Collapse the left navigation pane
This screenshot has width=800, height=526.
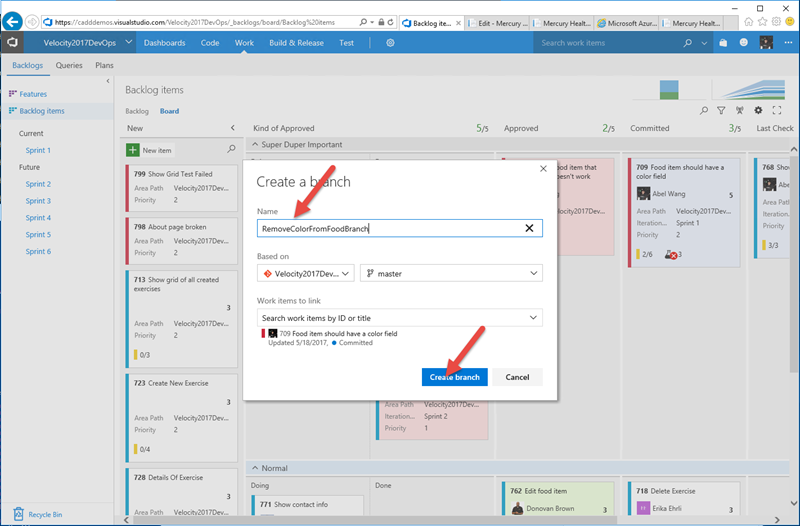tap(108, 81)
